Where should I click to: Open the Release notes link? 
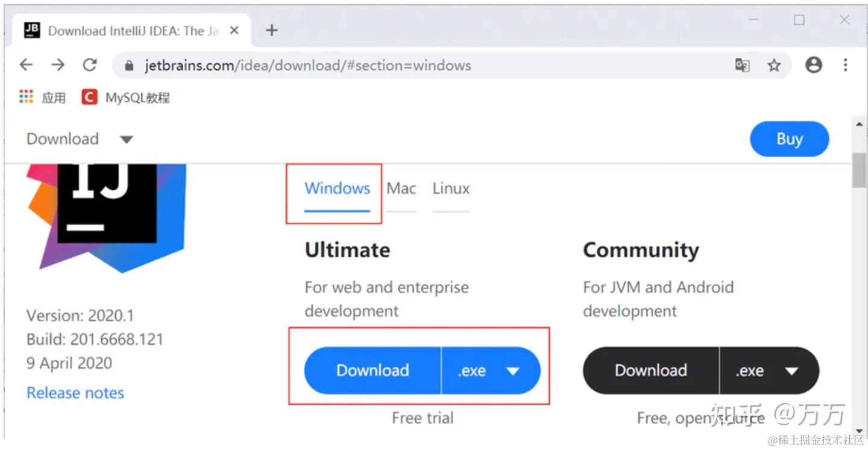click(75, 393)
